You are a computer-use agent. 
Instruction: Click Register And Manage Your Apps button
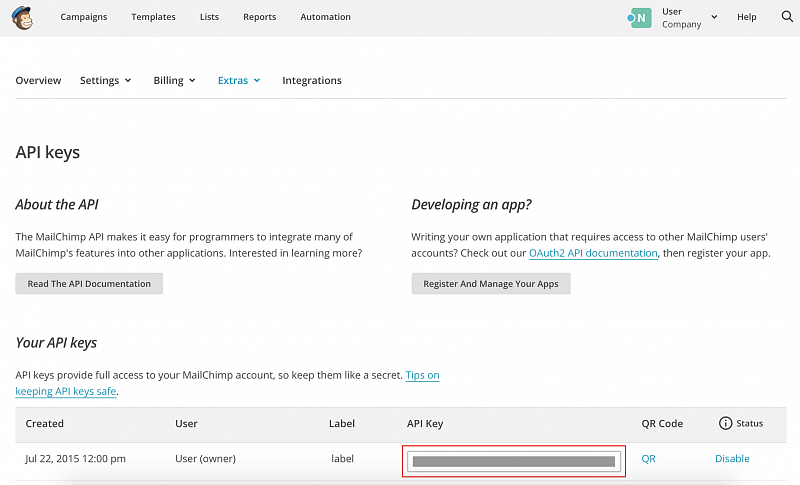(x=491, y=284)
